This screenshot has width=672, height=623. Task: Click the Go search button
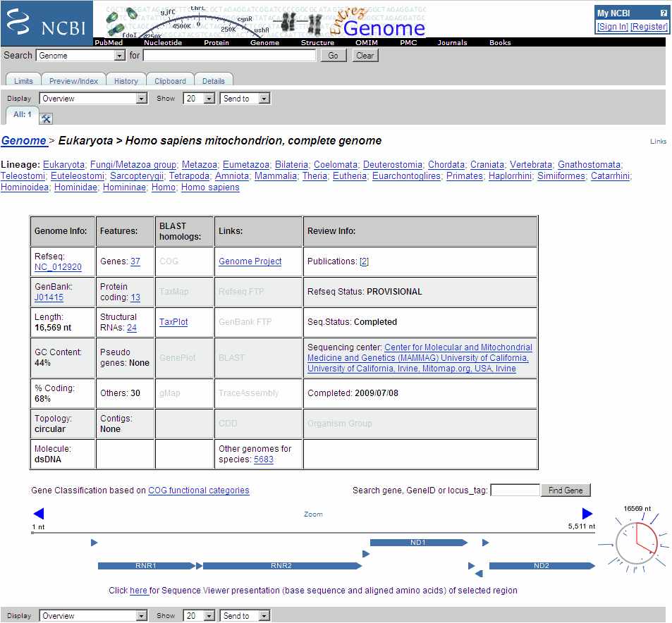point(334,56)
